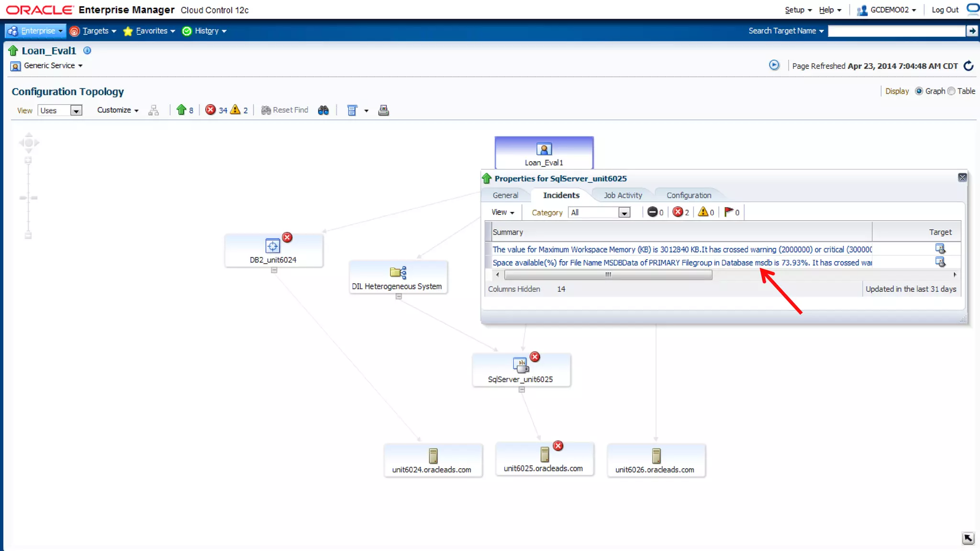Screen dimensions: 980x551
Task: Click the horizontal scrollbar thumb in incidents table
Action: click(608, 275)
